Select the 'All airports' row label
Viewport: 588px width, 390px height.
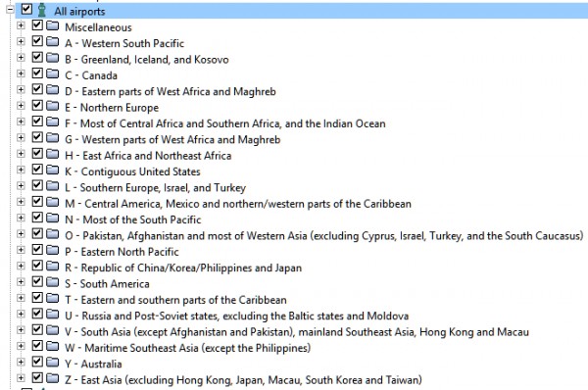point(79,12)
